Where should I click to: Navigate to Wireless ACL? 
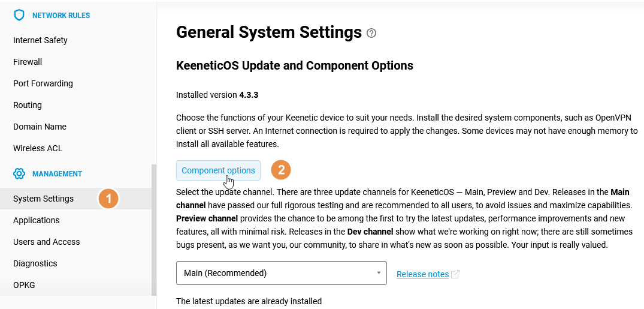point(38,148)
